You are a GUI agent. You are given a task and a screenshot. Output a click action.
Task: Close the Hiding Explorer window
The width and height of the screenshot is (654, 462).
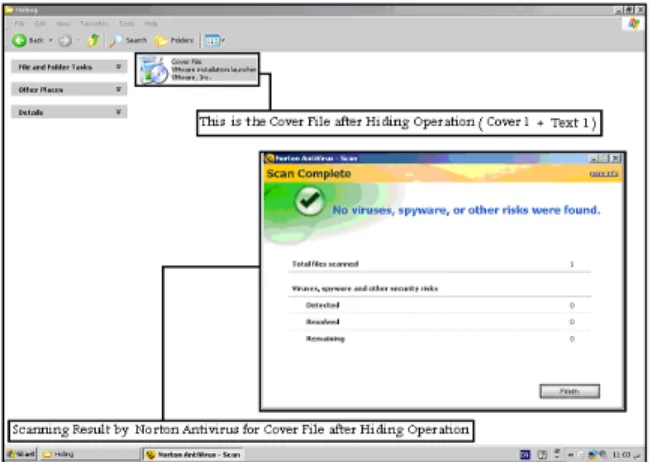coord(640,10)
